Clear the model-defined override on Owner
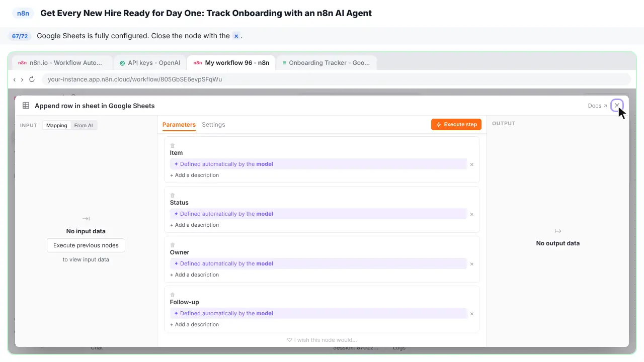The width and height of the screenshot is (644, 362). tap(472, 264)
